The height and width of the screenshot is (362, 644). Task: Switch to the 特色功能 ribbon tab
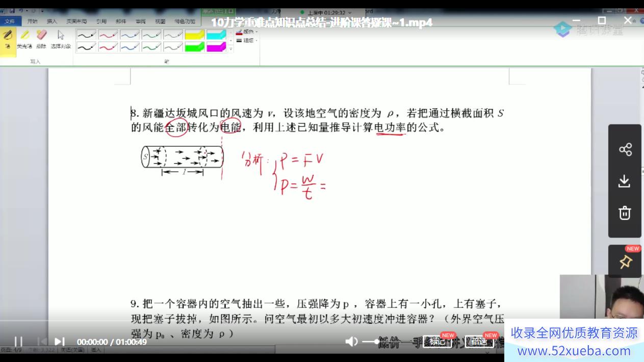tap(185, 21)
